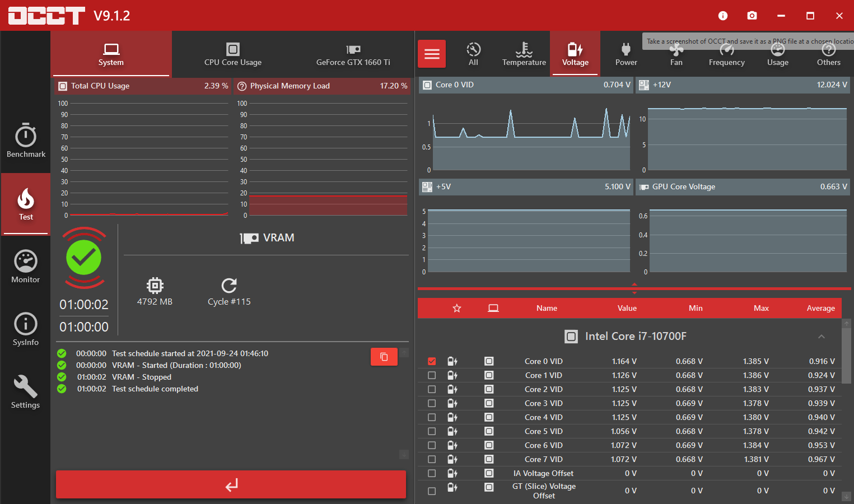The image size is (854, 504).
Task: Check the GT (Slice) Voltage Offset checkbox
Action: click(x=432, y=491)
